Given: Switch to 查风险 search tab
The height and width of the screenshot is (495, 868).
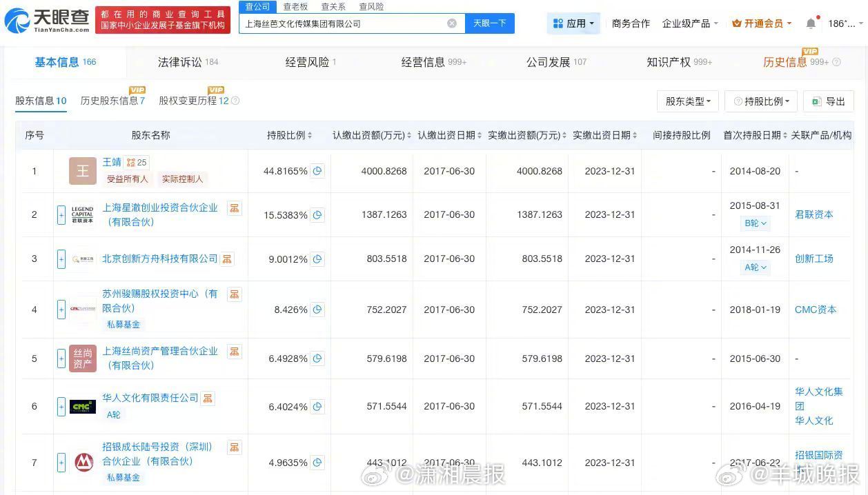Looking at the screenshot, I should [x=371, y=6].
